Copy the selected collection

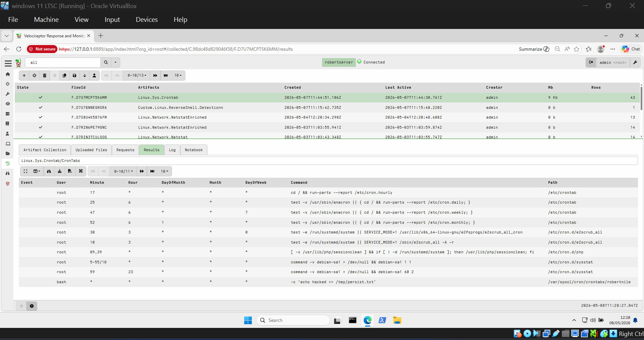coord(64,76)
